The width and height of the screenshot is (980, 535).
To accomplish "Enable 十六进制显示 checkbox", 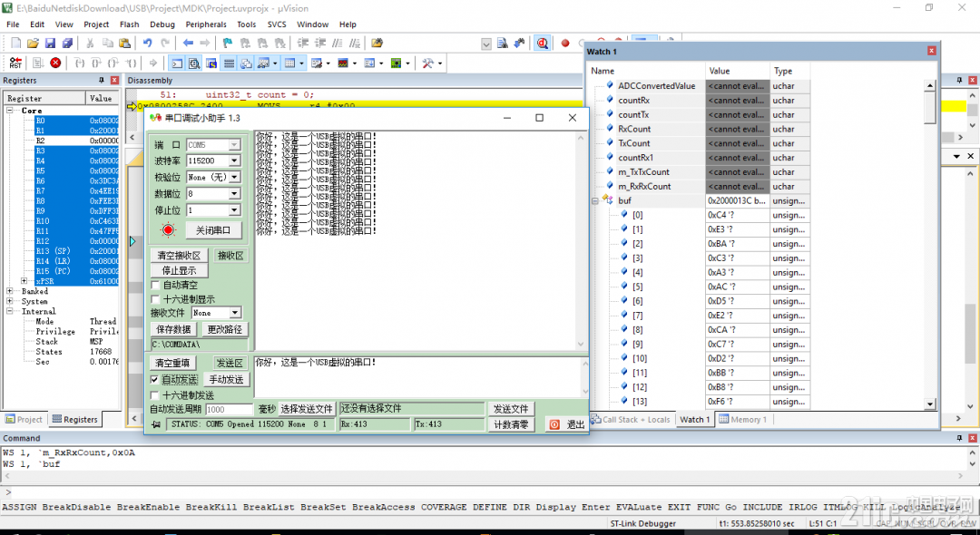I will [x=156, y=299].
